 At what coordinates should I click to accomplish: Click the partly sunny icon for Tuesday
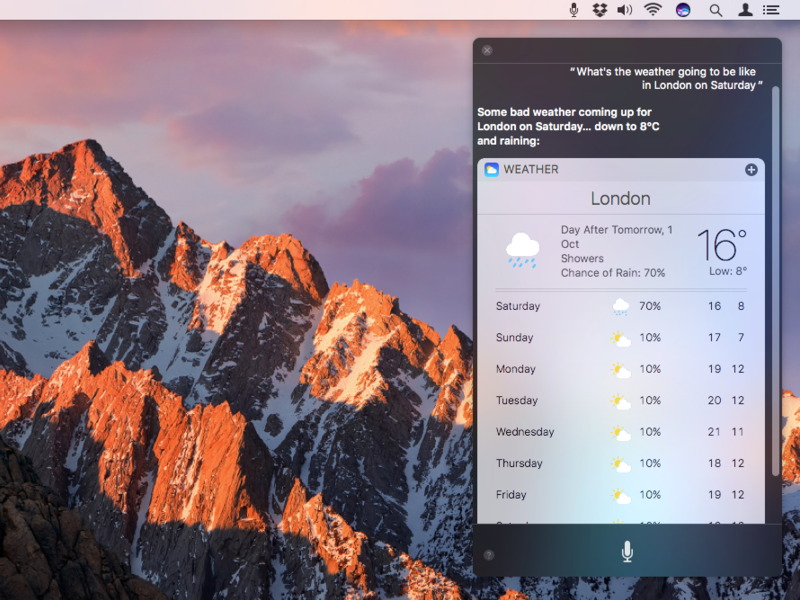point(621,401)
